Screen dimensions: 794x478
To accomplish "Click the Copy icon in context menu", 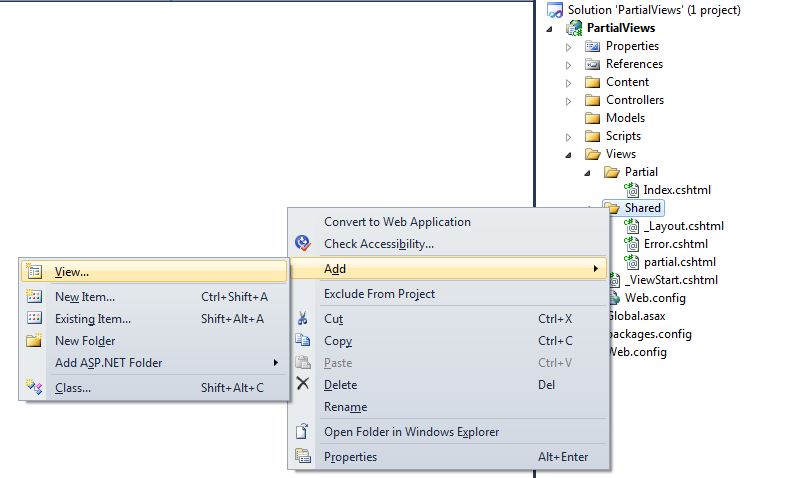I will (x=303, y=340).
